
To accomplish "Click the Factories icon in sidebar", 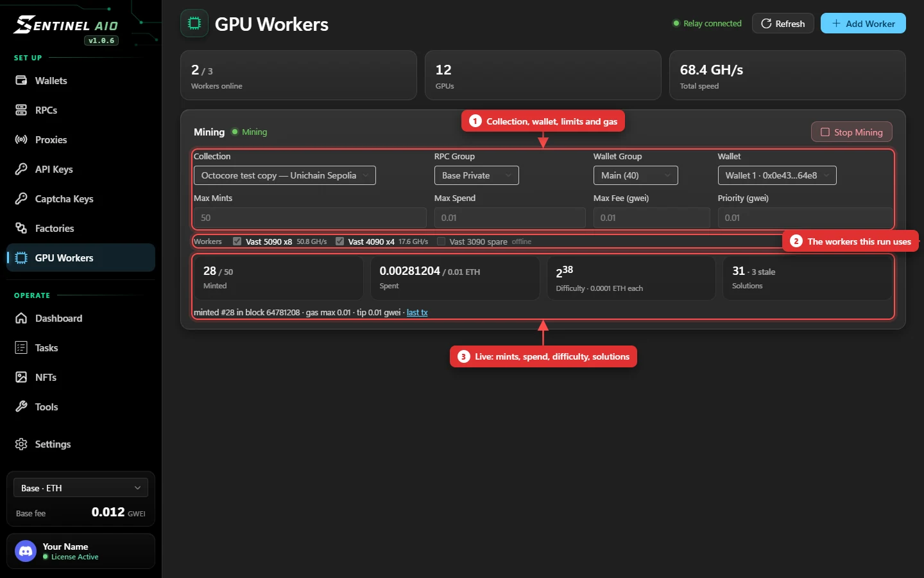I will click(21, 228).
